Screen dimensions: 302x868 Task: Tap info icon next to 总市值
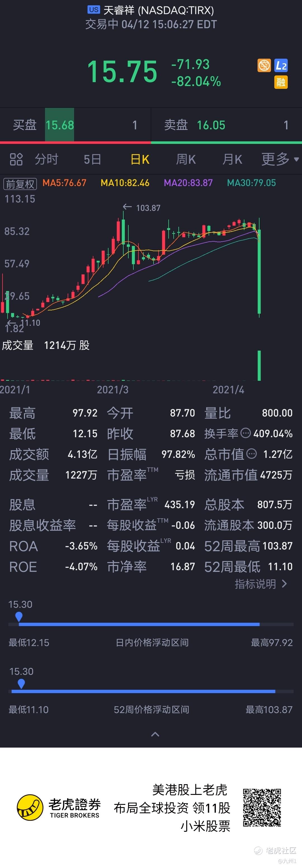click(x=251, y=454)
